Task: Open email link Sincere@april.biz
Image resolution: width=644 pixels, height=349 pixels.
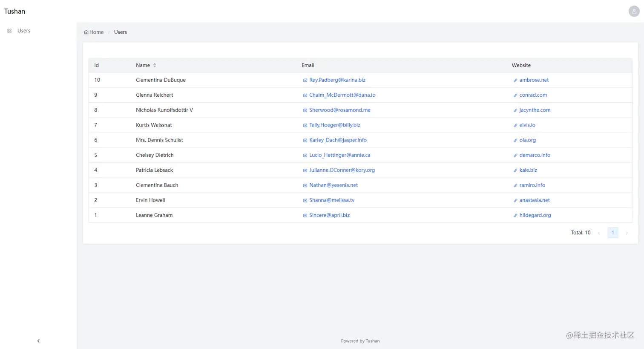Action: (330, 215)
